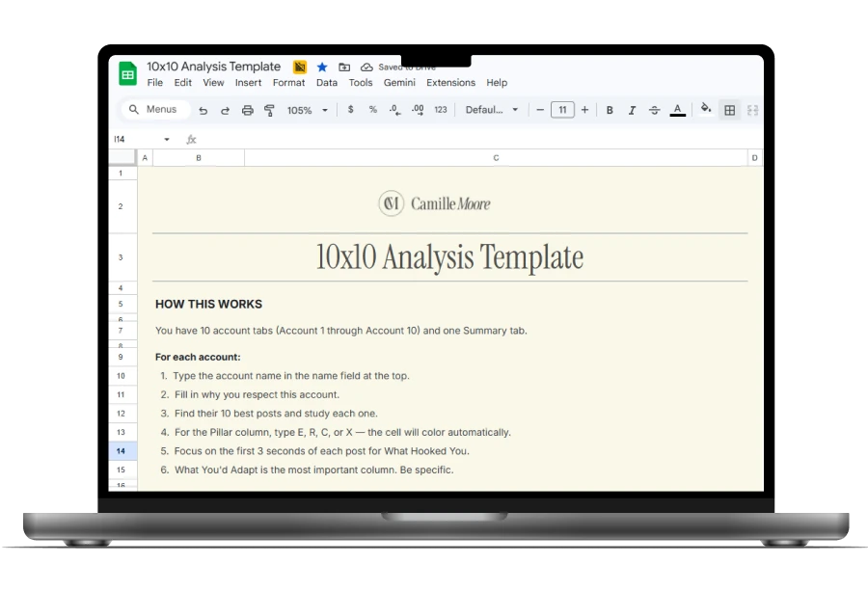This screenshot has width=868, height=591.
Task: Increase font size with plus button
Action: pos(584,110)
